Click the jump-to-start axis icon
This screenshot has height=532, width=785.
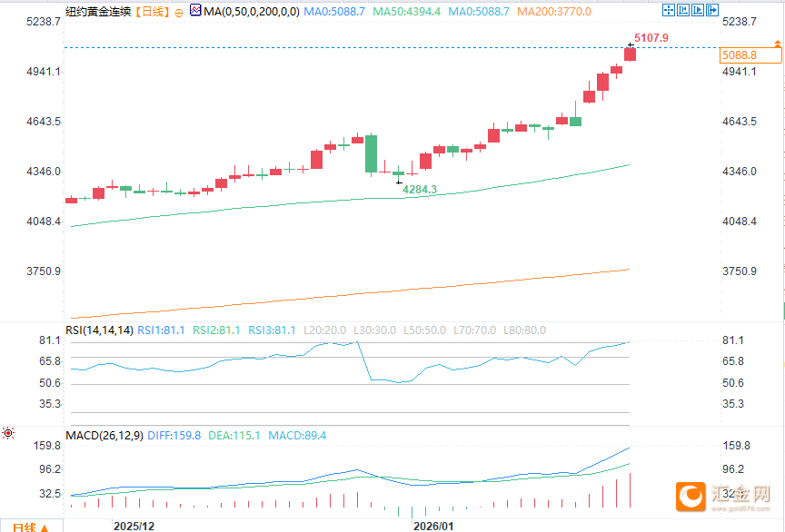click(x=683, y=10)
